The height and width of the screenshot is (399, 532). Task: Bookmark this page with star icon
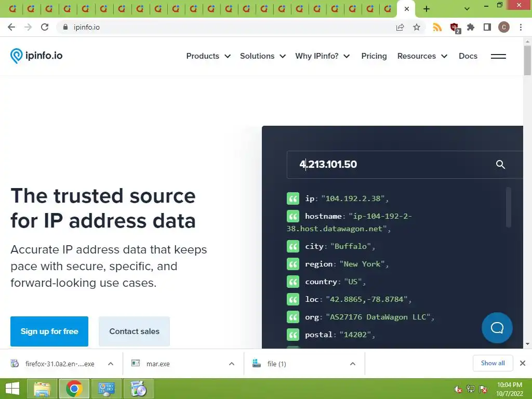(417, 27)
